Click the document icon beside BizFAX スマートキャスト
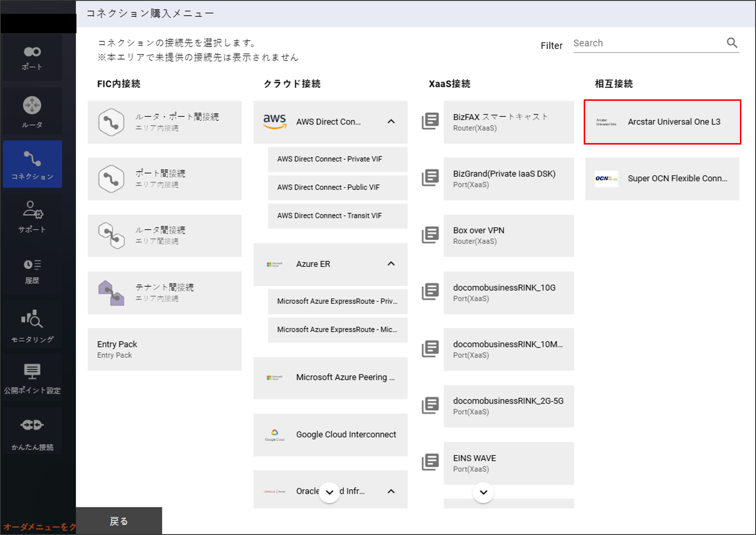This screenshot has height=535, width=756. [430, 121]
